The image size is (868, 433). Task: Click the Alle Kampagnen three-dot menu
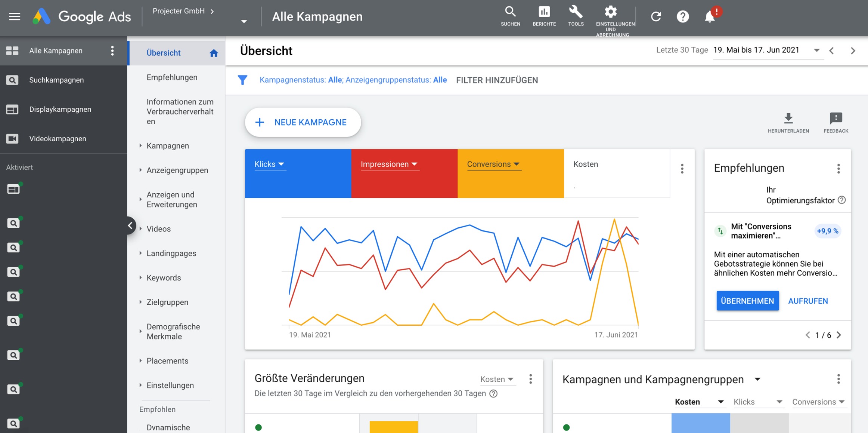pos(112,50)
